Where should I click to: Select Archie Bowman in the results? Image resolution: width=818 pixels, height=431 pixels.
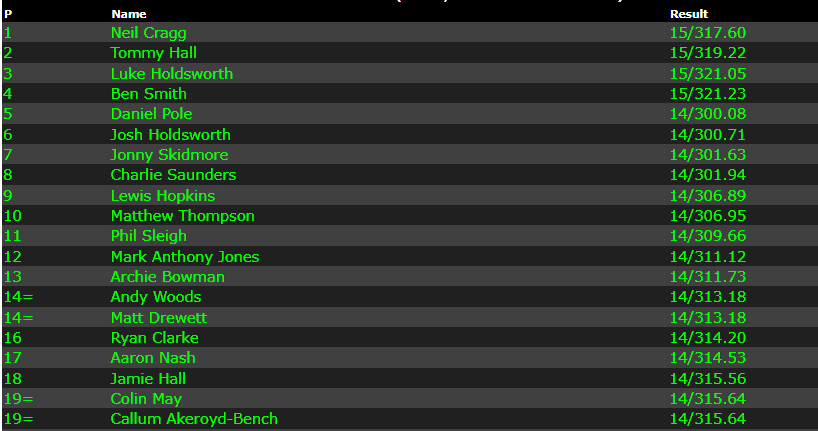[167, 277]
